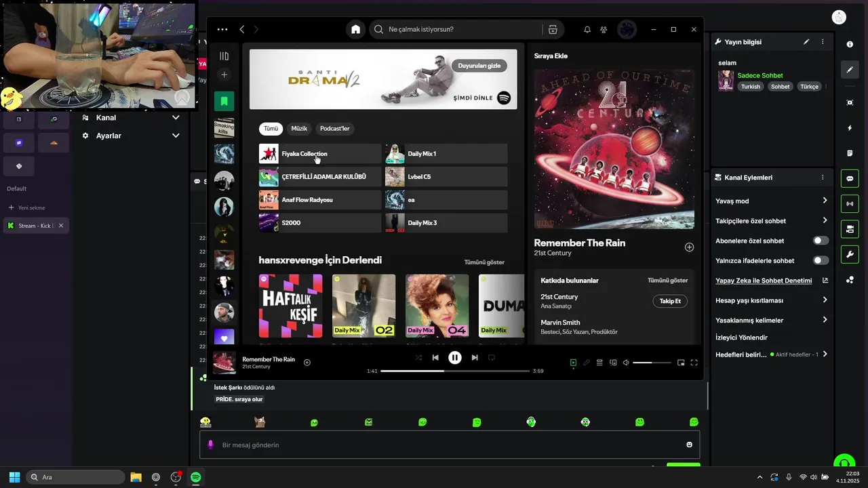Toggle shuffle playback

coord(418,358)
